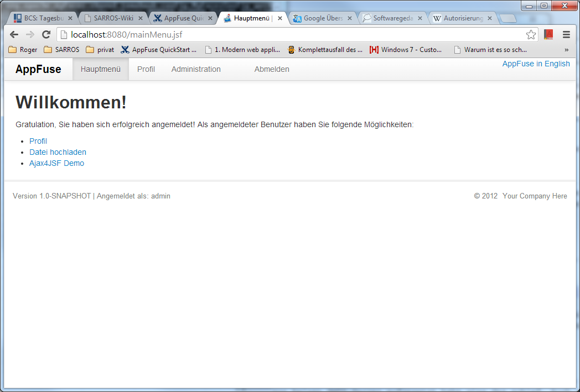
Task: Reload the current page
Action: (x=46, y=34)
